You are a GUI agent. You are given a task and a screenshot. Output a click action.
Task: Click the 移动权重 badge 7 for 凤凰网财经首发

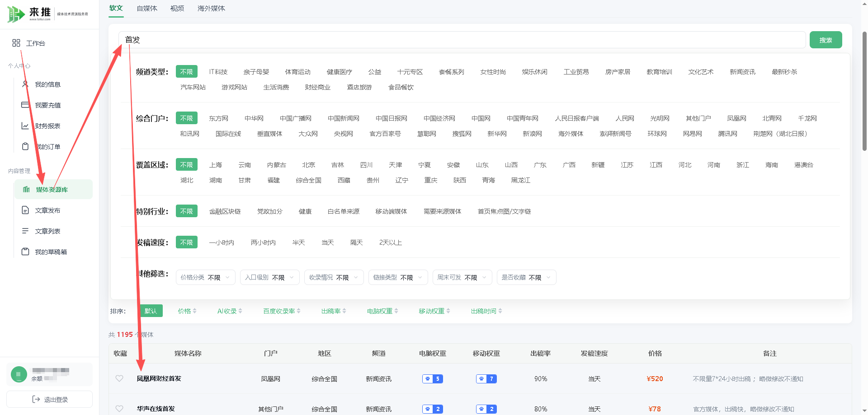point(486,379)
